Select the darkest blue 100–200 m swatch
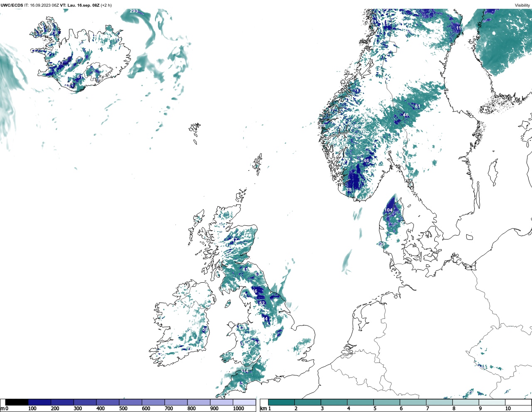Viewport: 532px width, 412px height. (39, 402)
